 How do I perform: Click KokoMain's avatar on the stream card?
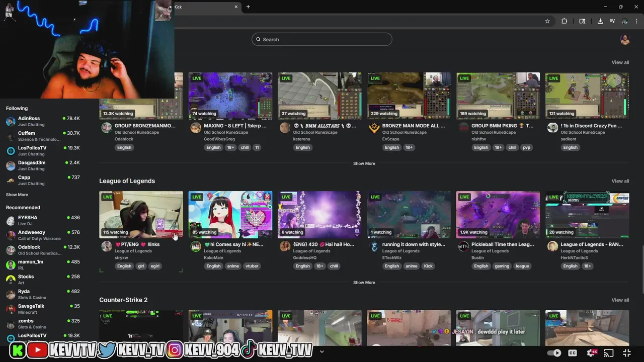coord(196,246)
